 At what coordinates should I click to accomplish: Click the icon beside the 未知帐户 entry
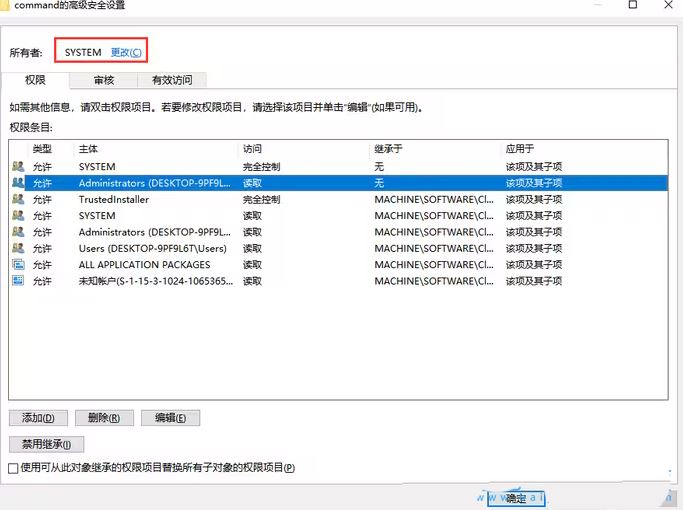tap(18, 281)
